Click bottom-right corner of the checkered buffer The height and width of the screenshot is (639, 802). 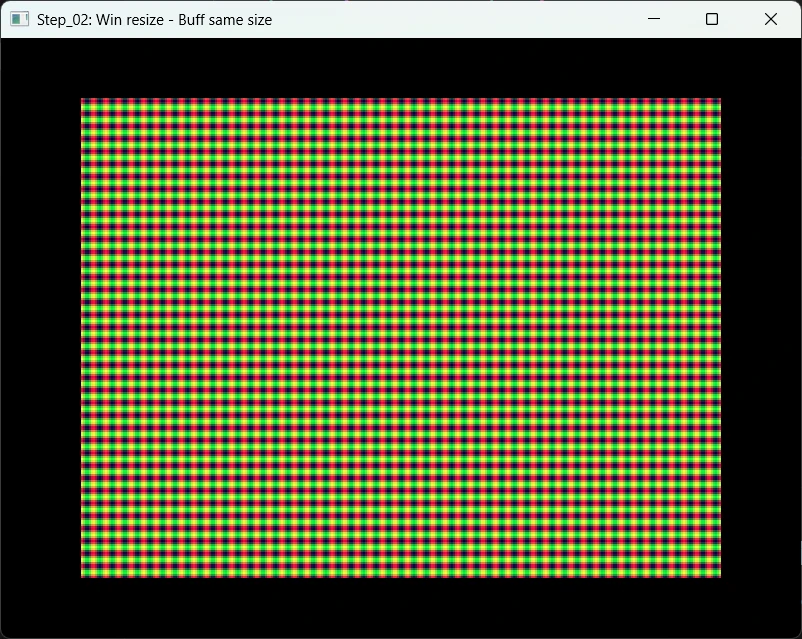click(x=717, y=574)
